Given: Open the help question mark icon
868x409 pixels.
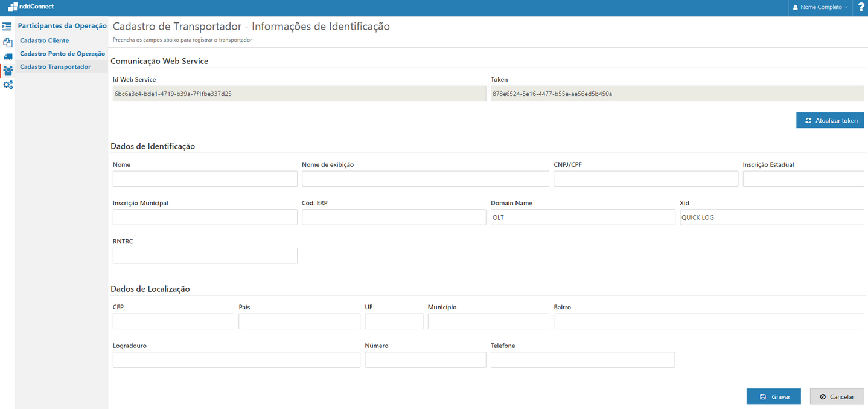Looking at the screenshot, I should pos(861,7).
